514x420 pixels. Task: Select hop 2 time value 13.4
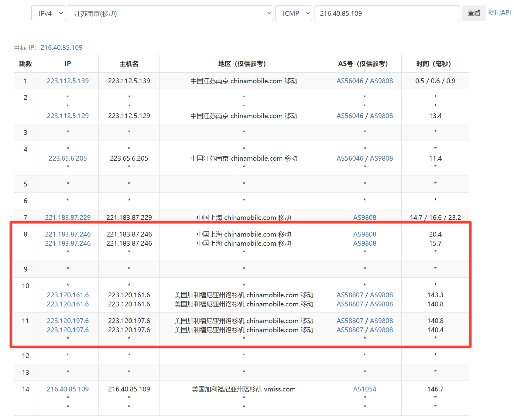click(435, 116)
